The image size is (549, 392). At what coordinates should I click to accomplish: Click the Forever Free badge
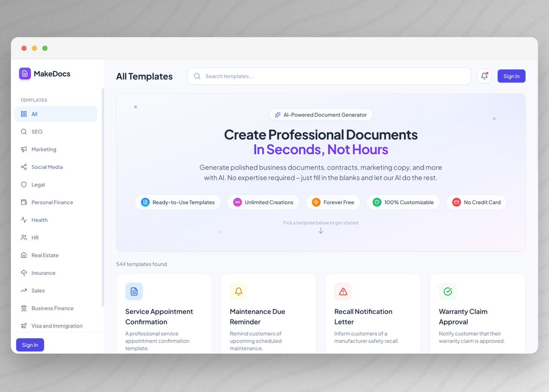tap(333, 202)
